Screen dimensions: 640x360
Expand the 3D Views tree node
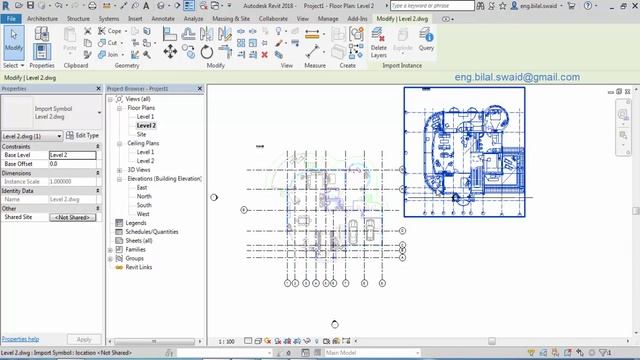120,170
